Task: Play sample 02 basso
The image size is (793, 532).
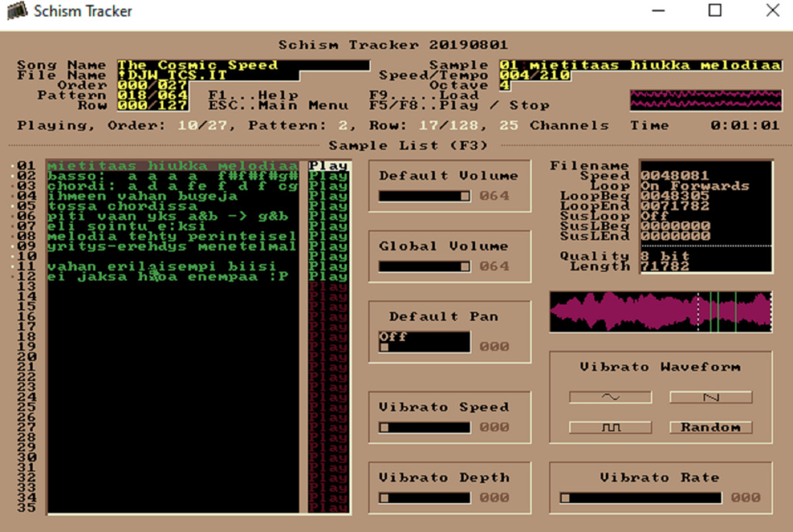Action: pyautogui.click(x=328, y=176)
